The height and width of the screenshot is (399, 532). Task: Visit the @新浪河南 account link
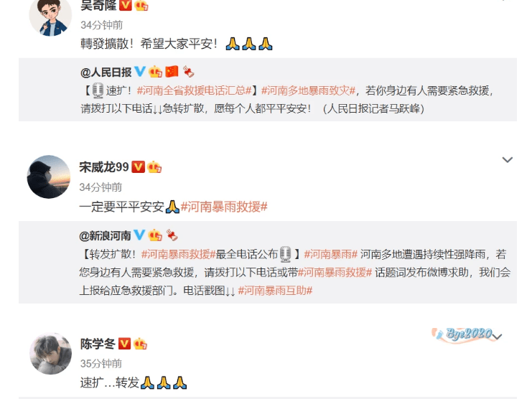click(105, 235)
